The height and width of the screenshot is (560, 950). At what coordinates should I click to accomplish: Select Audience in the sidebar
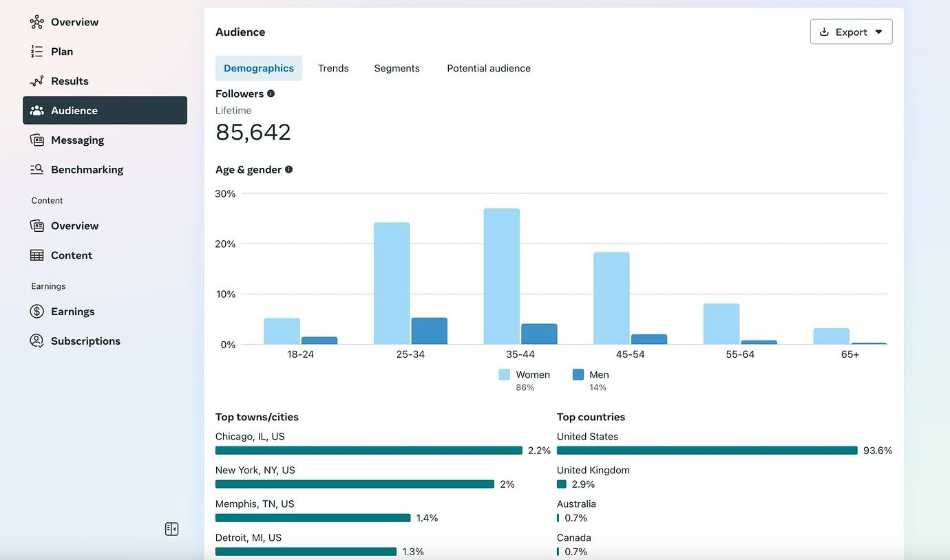click(x=105, y=110)
